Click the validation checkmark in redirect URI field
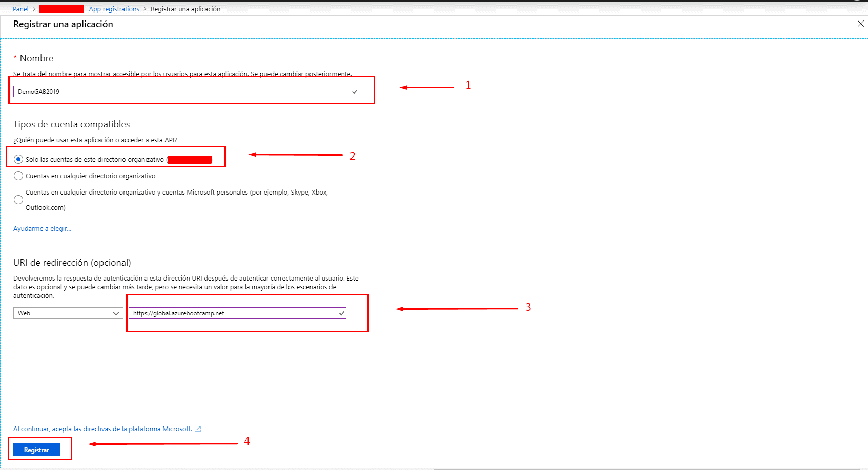 [x=341, y=313]
